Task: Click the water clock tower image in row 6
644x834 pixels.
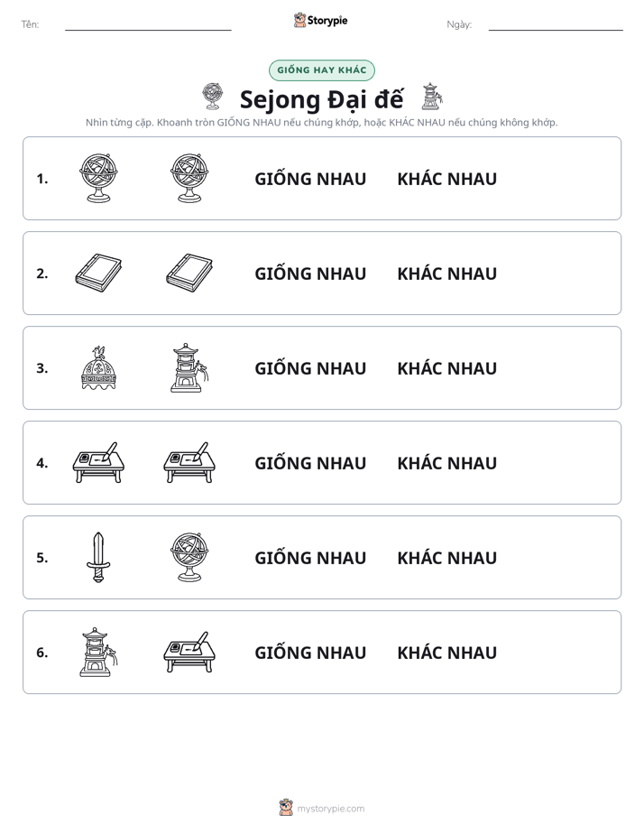Action: (x=98, y=652)
